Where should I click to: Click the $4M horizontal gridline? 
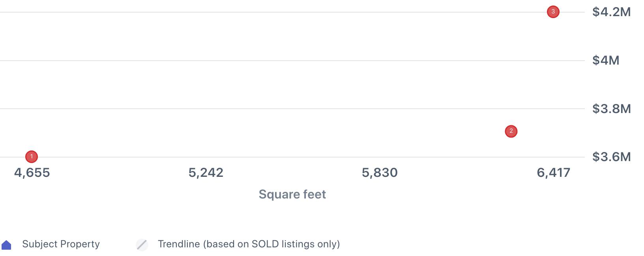(x=292, y=61)
